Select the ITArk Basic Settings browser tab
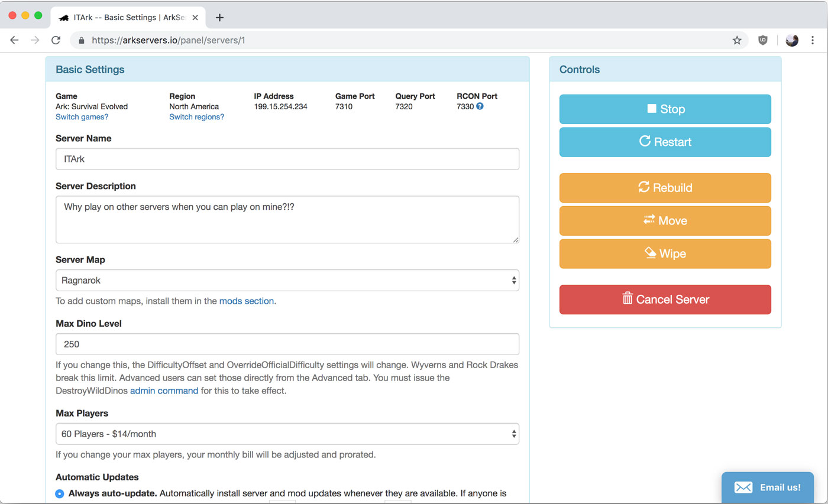Screen dimensions: 828x504 pyautogui.click(x=128, y=18)
